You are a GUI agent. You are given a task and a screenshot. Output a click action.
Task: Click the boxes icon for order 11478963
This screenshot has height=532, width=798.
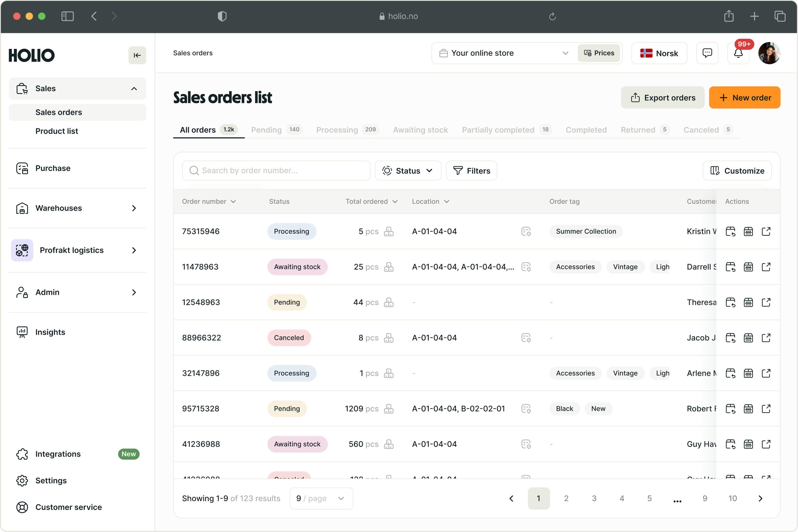[389, 267]
